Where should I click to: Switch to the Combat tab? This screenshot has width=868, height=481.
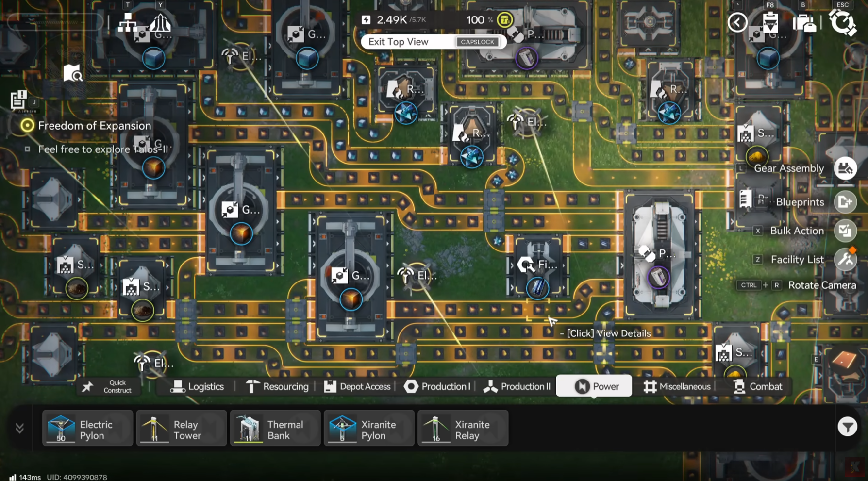pyautogui.click(x=758, y=386)
